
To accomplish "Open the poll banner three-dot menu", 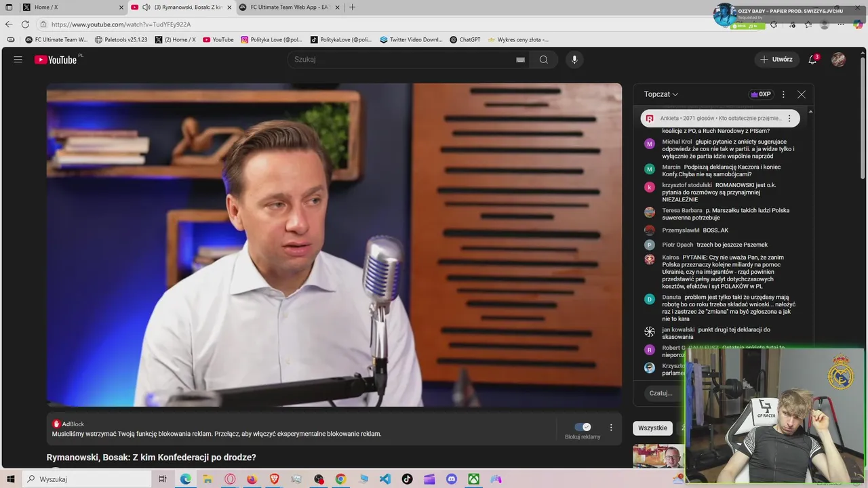I will point(789,119).
